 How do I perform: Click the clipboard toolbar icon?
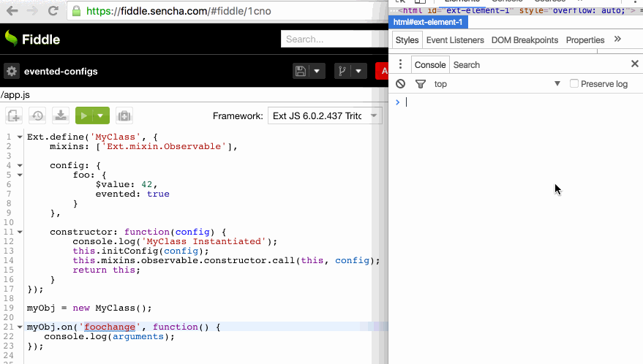pos(124,116)
